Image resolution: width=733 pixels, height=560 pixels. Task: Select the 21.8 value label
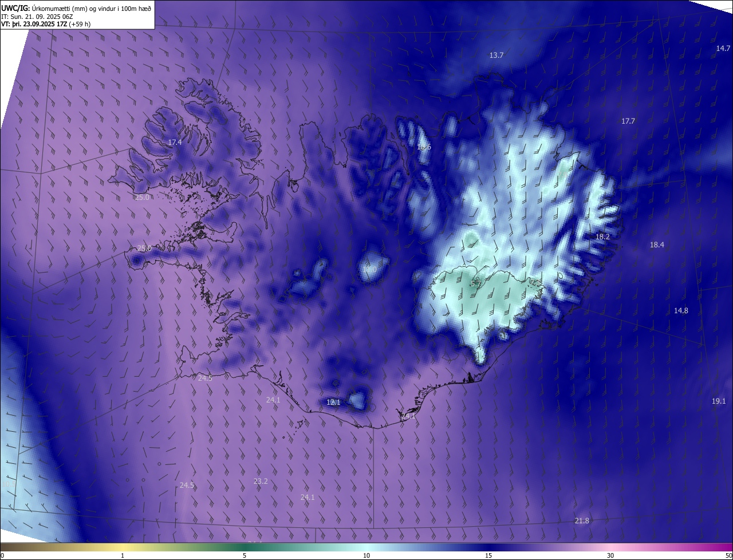pos(582,520)
